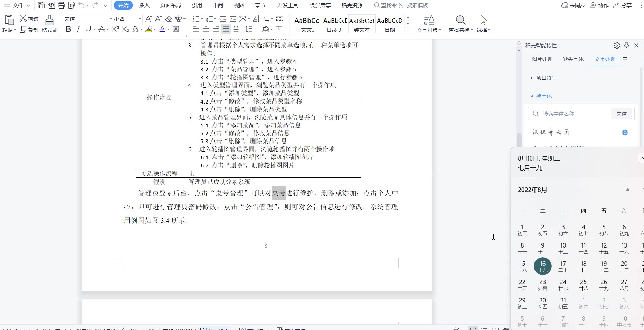Toggle justified alignment button
This screenshot has height=330, width=644.
click(x=226, y=29)
